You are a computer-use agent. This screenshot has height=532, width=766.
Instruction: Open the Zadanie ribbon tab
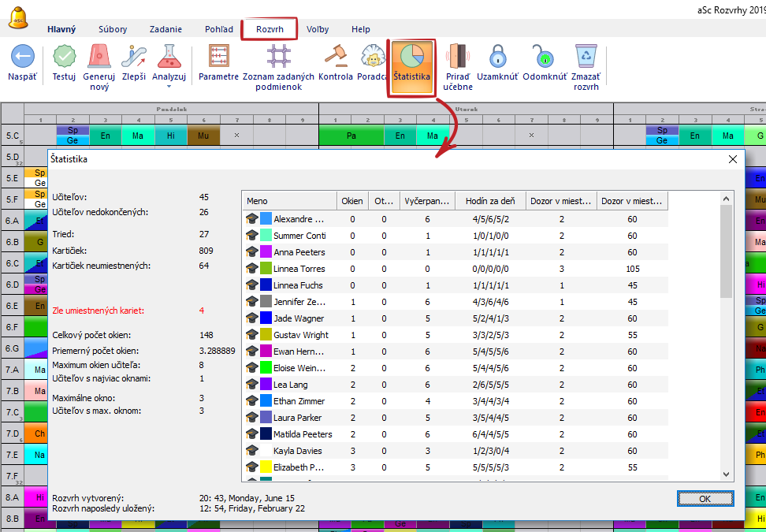[x=165, y=29]
